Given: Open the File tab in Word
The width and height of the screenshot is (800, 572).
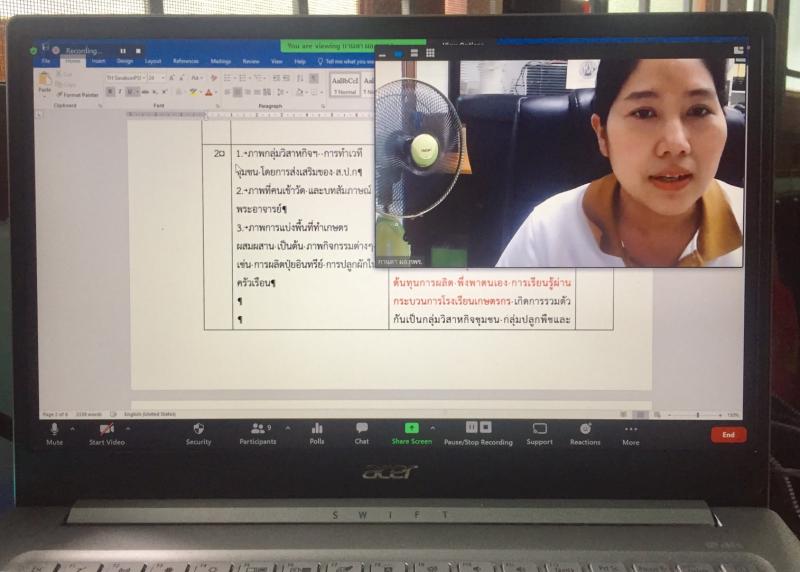Looking at the screenshot, I should 46,61.
